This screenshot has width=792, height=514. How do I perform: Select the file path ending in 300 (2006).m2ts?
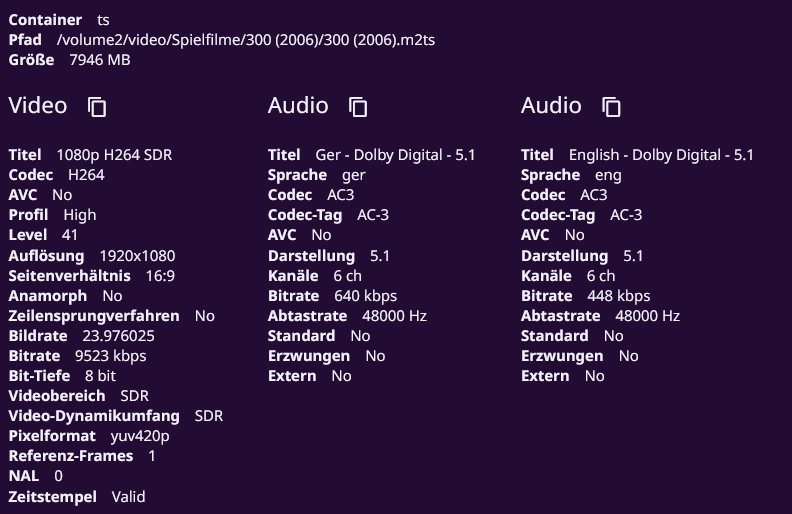(245, 40)
